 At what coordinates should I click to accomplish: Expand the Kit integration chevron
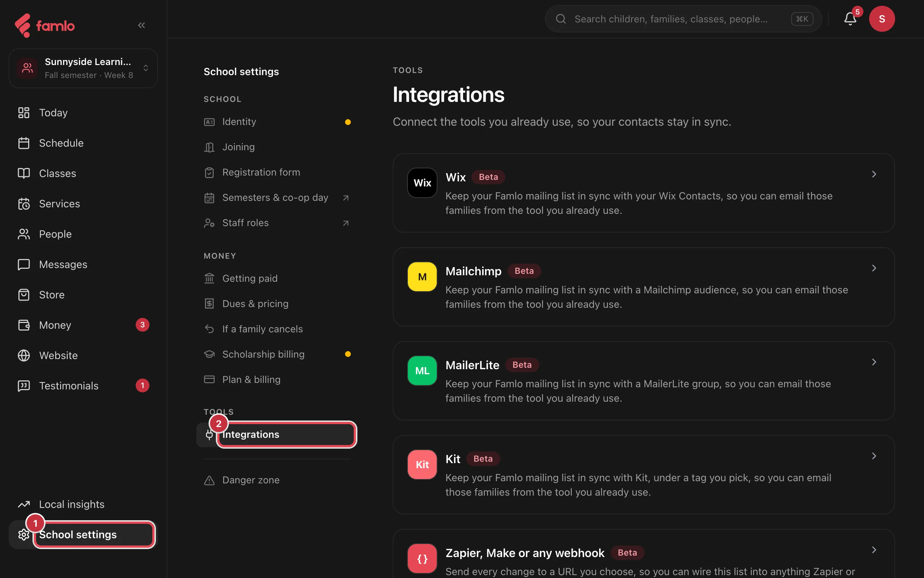pyautogui.click(x=873, y=456)
